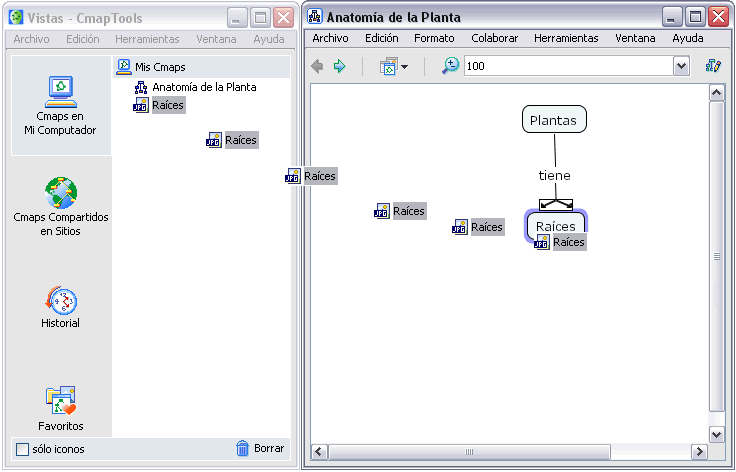Click vertical scrollbar down arrow
Screen dimensions: 736x472
(716, 434)
